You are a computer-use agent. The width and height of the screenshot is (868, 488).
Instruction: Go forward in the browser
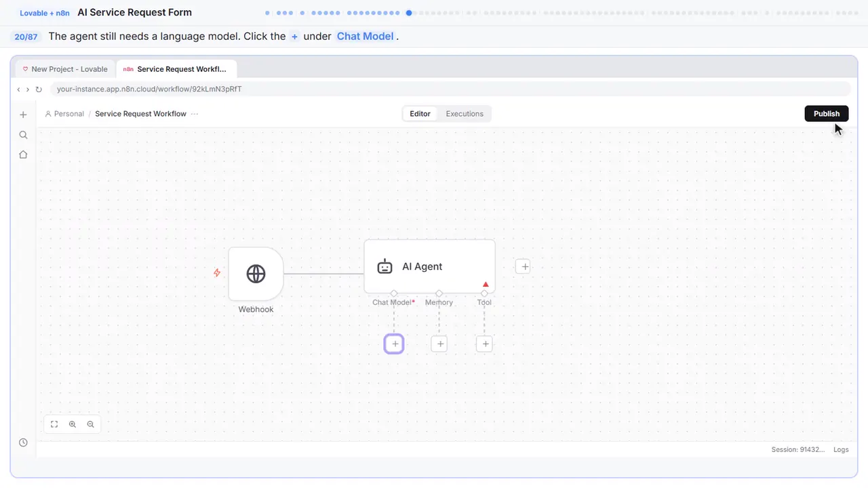28,89
